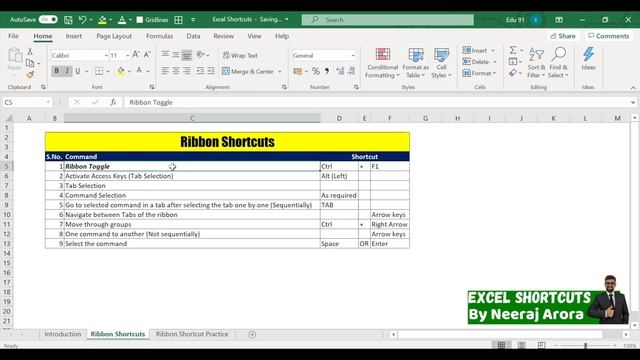Click the Increase Decimal icon

[340, 71]
